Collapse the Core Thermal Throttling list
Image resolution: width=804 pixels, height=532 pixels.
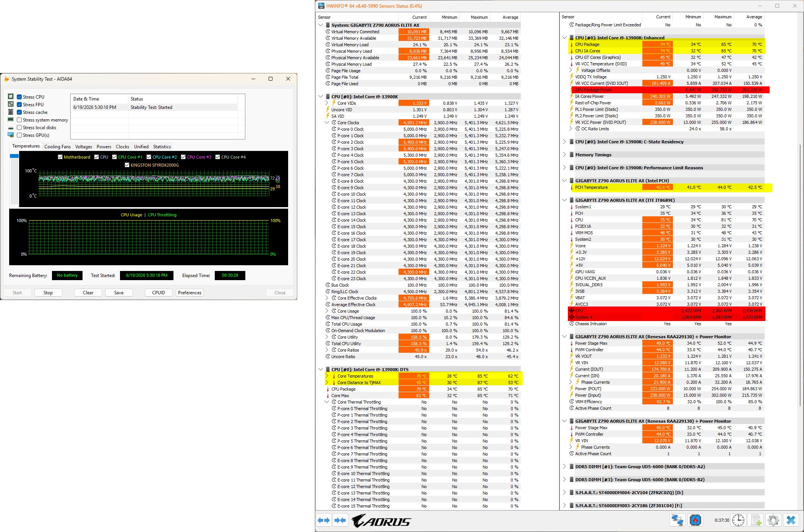coord(327,402)
